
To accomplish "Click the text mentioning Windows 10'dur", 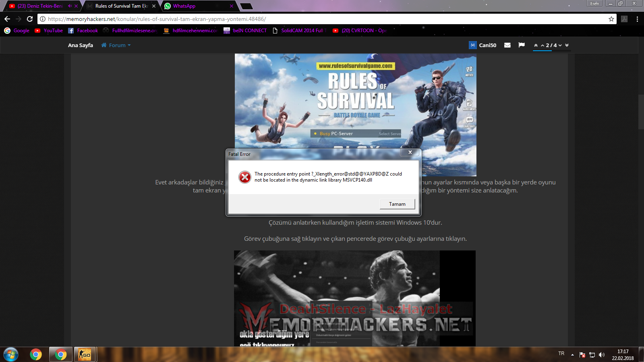I will (355, 222).
